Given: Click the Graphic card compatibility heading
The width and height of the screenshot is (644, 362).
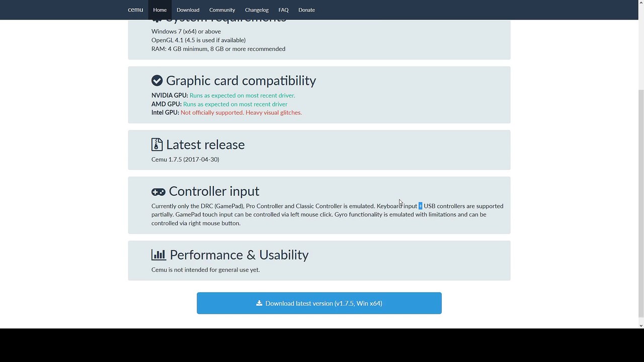Looking at the screenshot, I should pyautogui.click(x=241, y=80).
